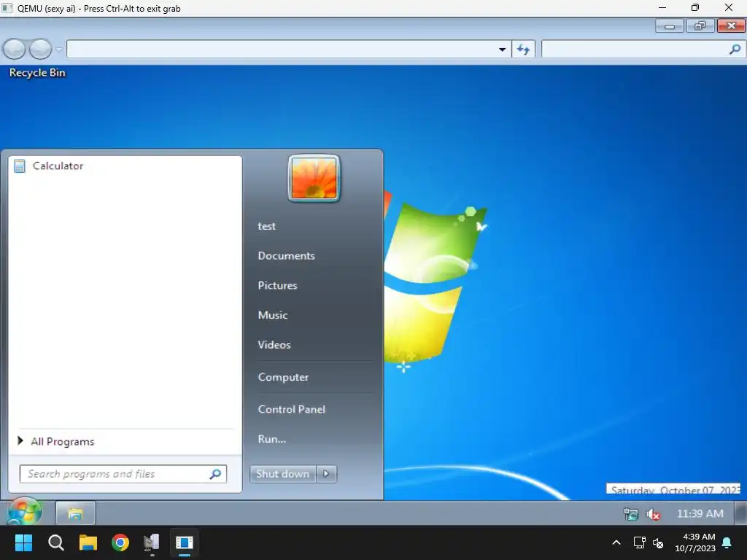Restore down the inner Explorer window
This screenshot has height=560, width=747.
tap(700, 26)
